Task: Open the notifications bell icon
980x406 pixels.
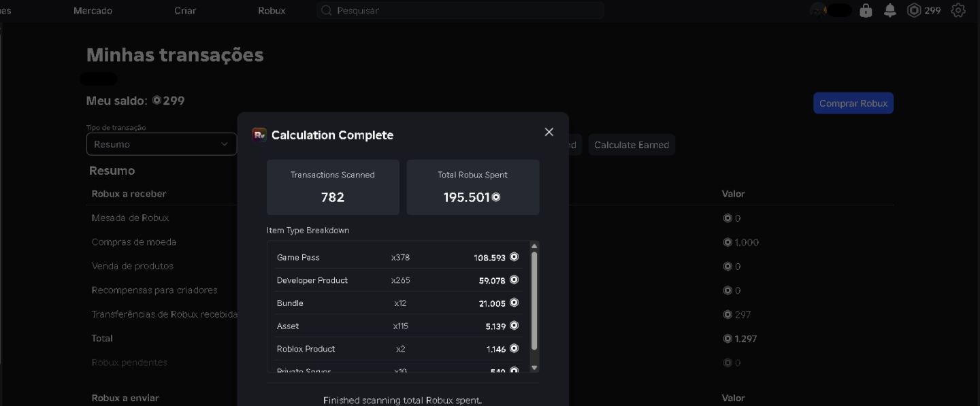Action: (x=890, y=10)
